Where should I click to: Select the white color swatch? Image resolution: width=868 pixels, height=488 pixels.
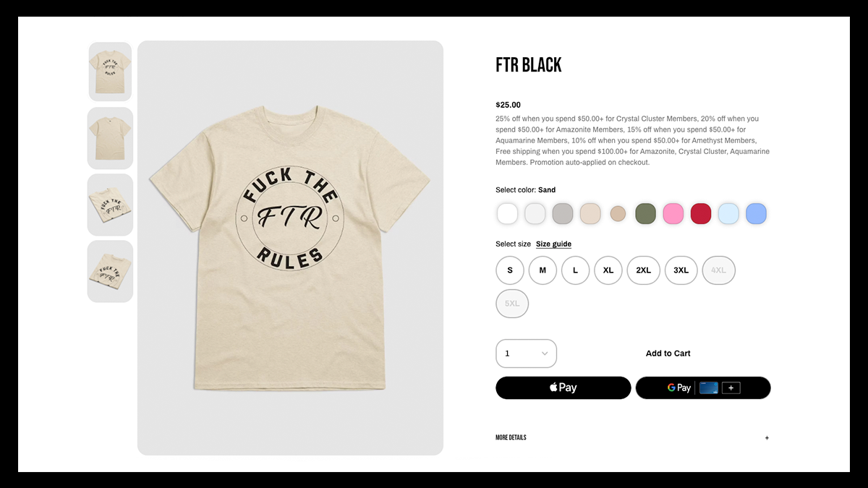click(x=508, y=214)
